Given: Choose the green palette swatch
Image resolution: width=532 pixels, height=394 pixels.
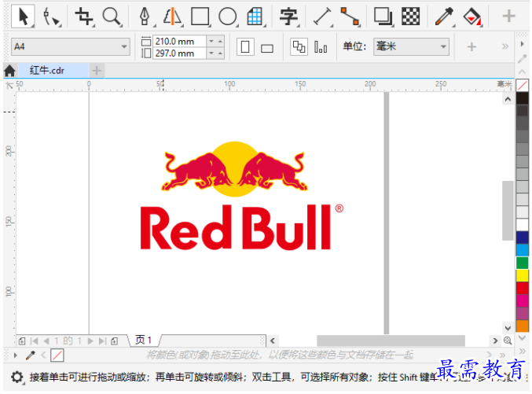Looking at the screenshot, I should pyautogui.click(x=522, y=263).
